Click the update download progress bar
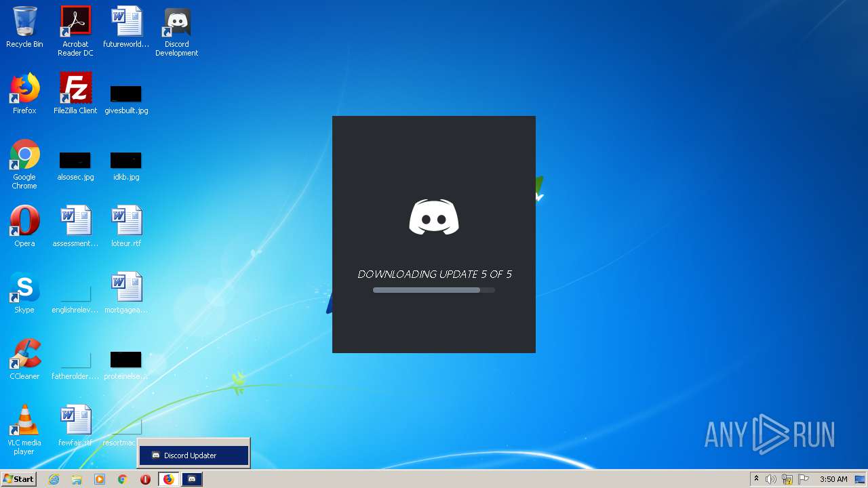Image resolution: width=868 pixels, height=488 pixels. [434, 290]
